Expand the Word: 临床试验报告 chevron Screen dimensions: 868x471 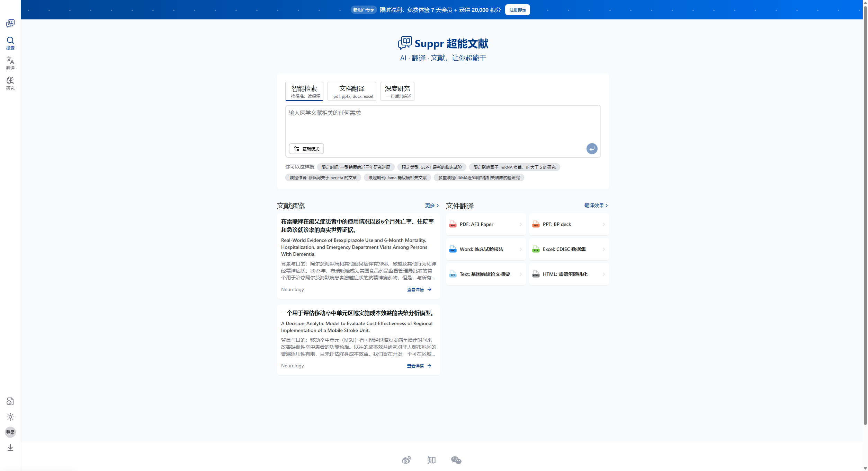(520, 249)
